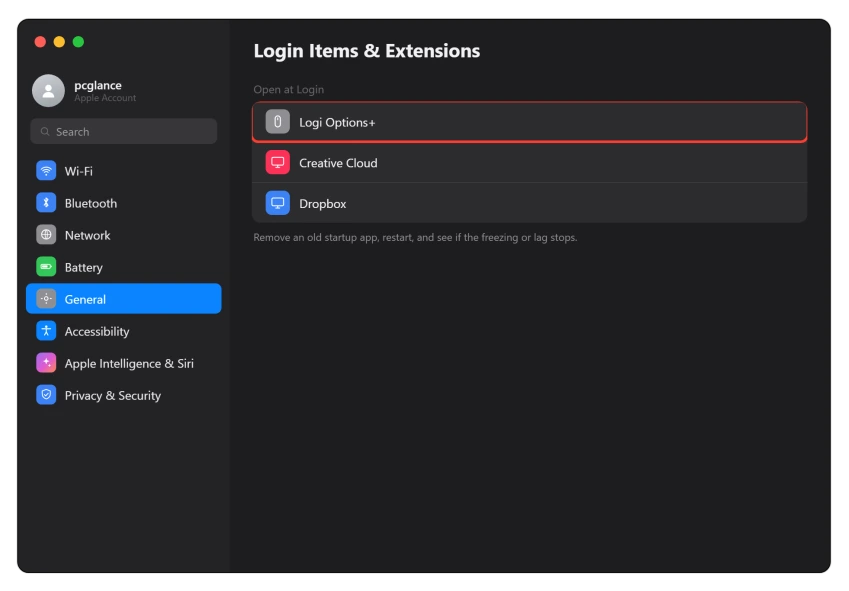Minimize the settings window
Screen dimensions: 849x591
pyautogui.click(x=59, y=42)
